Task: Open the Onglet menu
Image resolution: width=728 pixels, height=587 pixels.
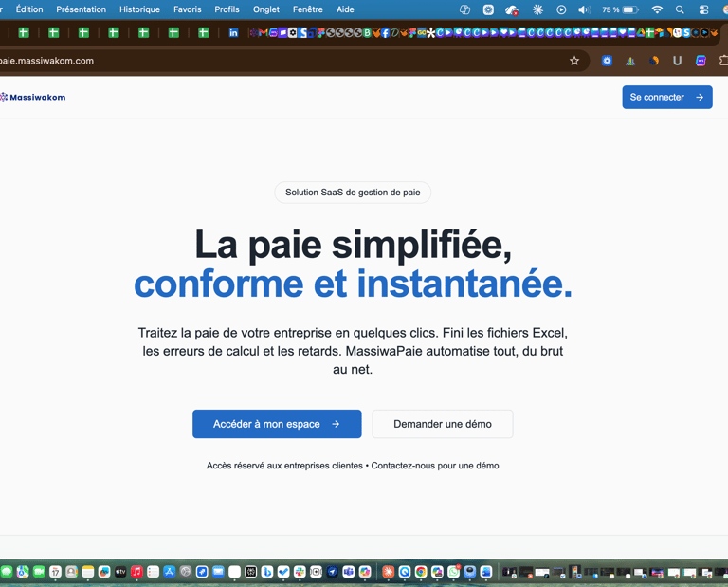Action: point(266,9)
